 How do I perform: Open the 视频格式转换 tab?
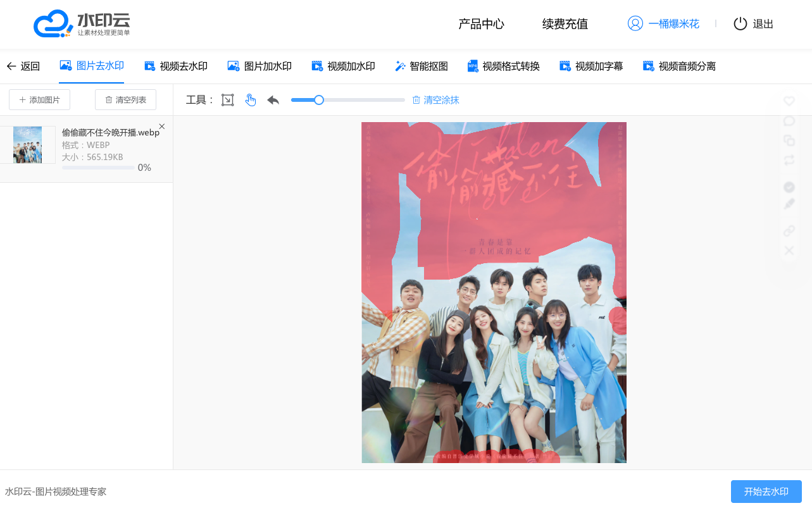click(504, 66)
